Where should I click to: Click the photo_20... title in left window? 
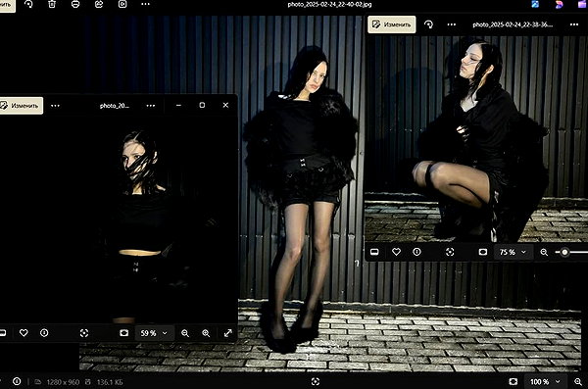coord(115,106)
